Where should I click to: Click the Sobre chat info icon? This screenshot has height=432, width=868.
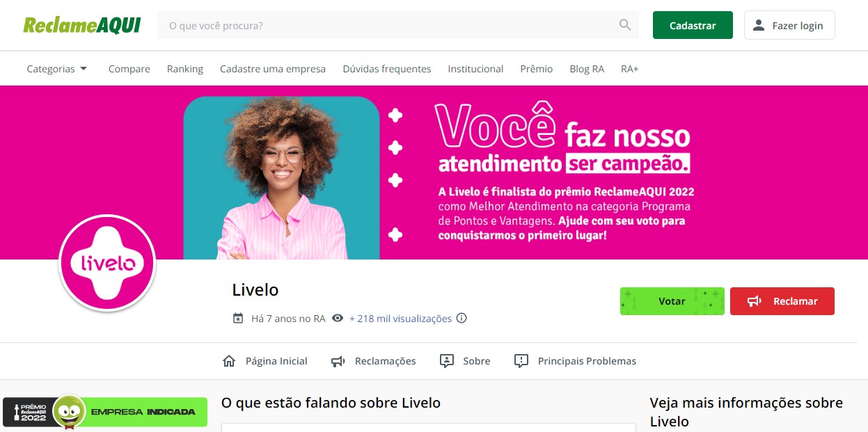(x=447, y=361)
